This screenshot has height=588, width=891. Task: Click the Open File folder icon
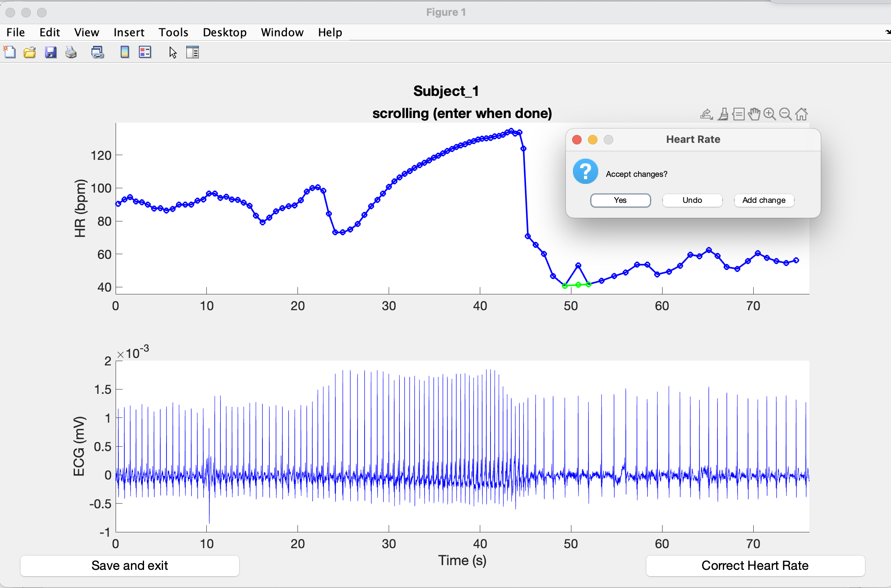click(x=30, y=52)
